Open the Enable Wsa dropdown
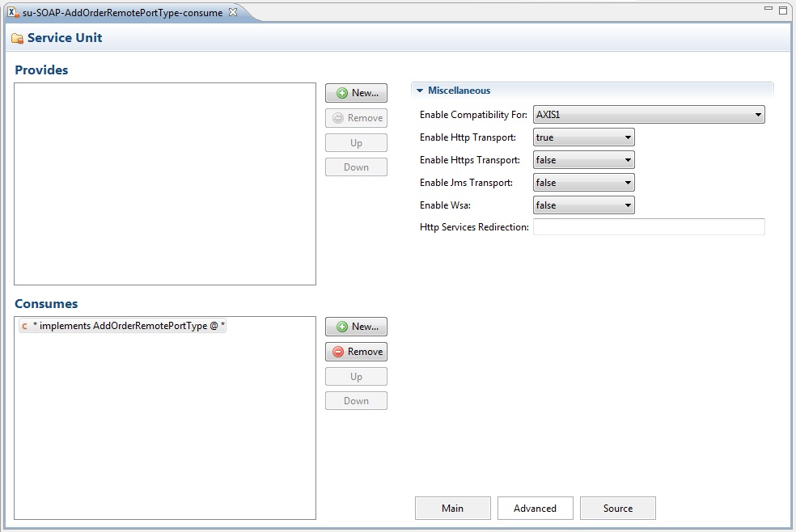The width and height of the screenshot is (796, 532). pyautogui.click(x=583, y=205)
